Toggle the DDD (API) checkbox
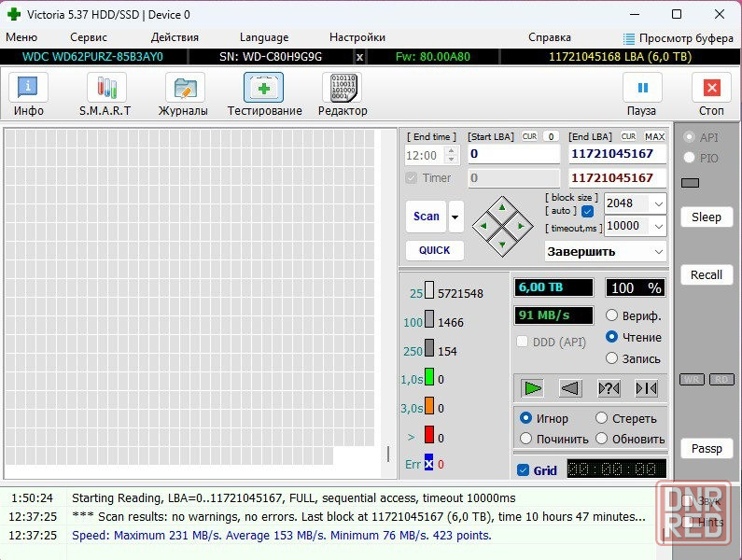 [x=522, y=342]
